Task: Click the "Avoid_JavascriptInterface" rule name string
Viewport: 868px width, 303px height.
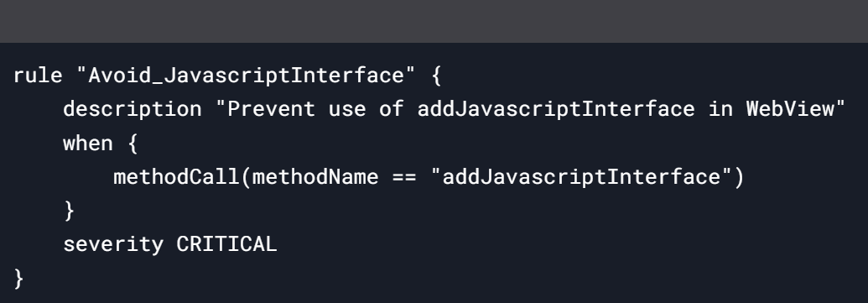Action: (246, 76)
